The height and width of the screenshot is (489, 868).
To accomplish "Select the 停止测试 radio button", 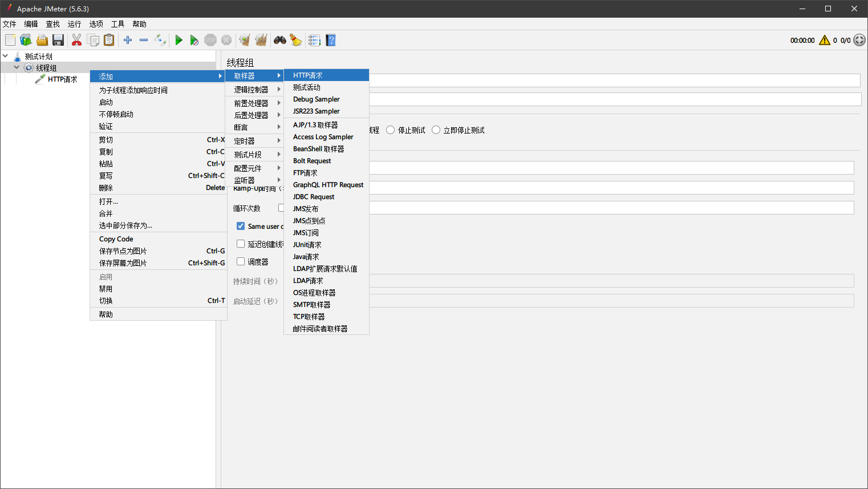I will [390, 130].
